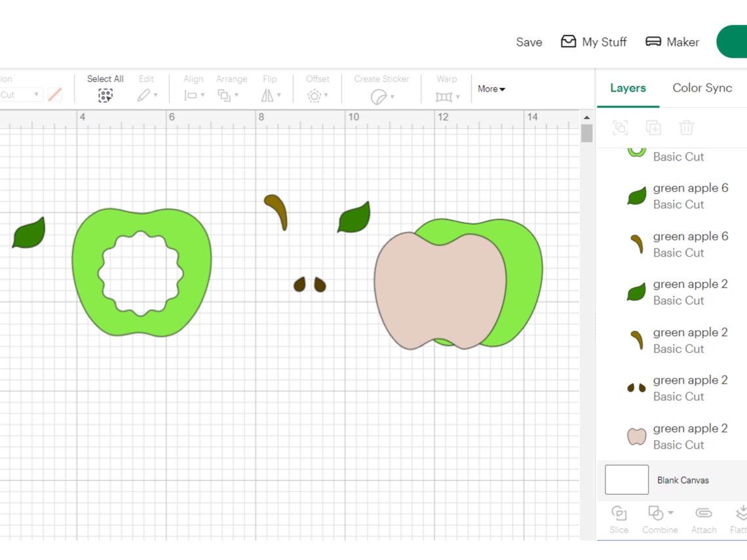Image resolution: width=747 pixels, height=560 pixels.
Task: Expand the More toolbar menu
Action: 490,89
